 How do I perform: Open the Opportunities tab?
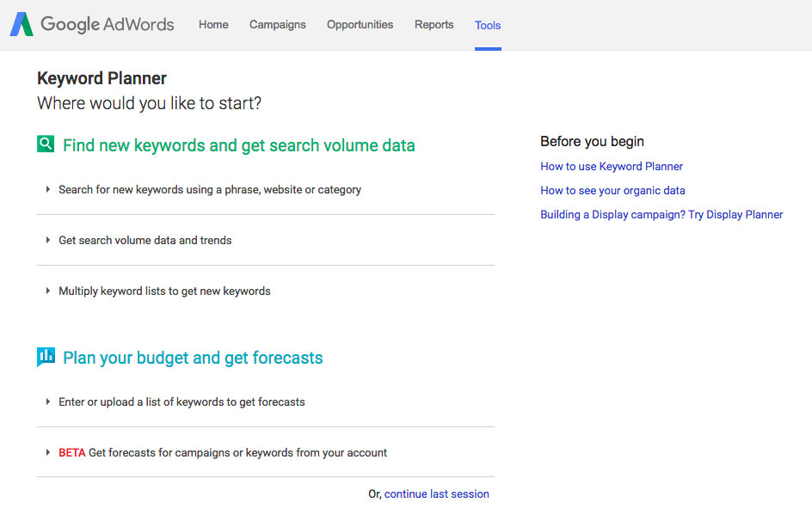360,25
